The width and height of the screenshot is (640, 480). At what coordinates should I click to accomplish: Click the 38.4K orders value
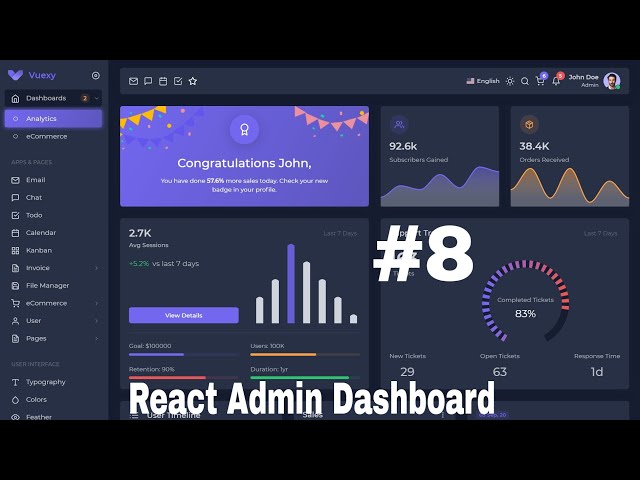pyautogui.click(x=534, y=146)
